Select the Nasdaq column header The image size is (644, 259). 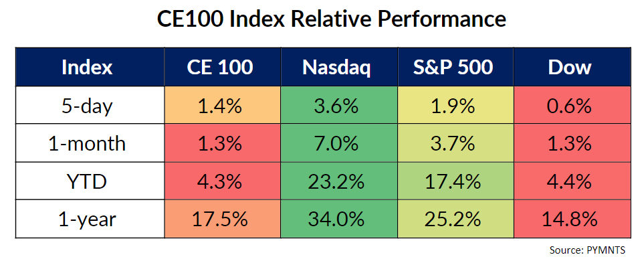[x=339, y=67]
